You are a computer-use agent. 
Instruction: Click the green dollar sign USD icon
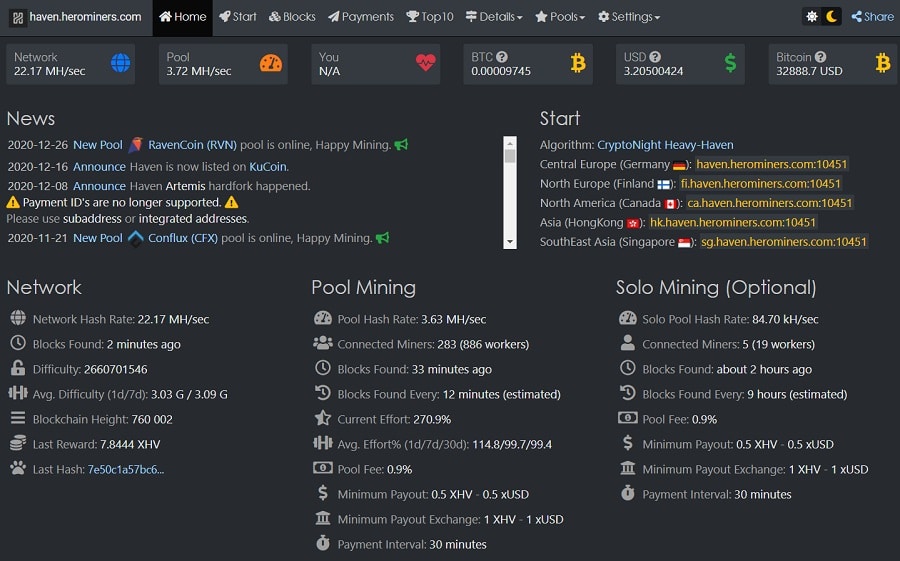[x=730, y=64]
